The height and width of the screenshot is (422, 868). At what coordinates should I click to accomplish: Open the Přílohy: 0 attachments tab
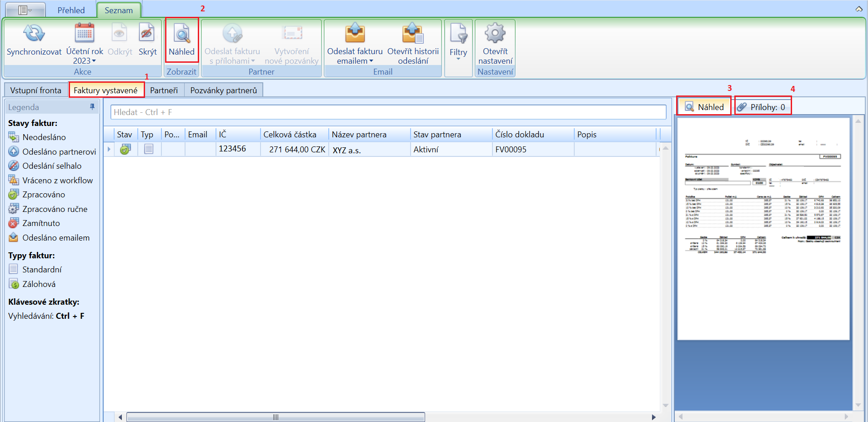point(762,107)
